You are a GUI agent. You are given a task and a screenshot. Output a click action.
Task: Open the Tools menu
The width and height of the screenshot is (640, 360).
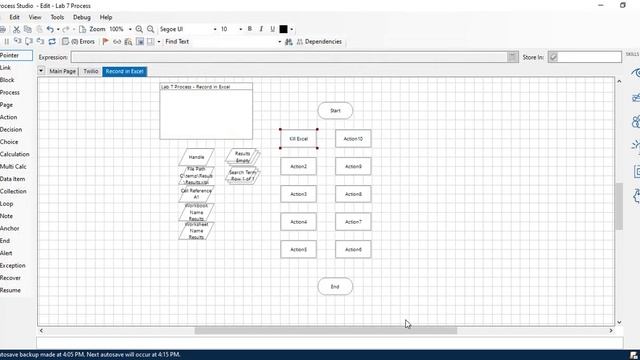(x=57, y=17)
